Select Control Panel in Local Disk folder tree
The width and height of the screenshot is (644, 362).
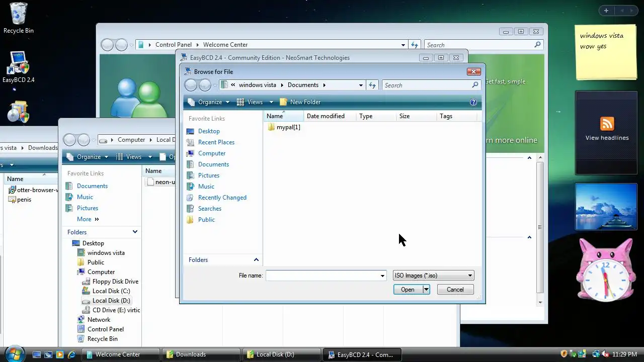(x=106, y=329)
